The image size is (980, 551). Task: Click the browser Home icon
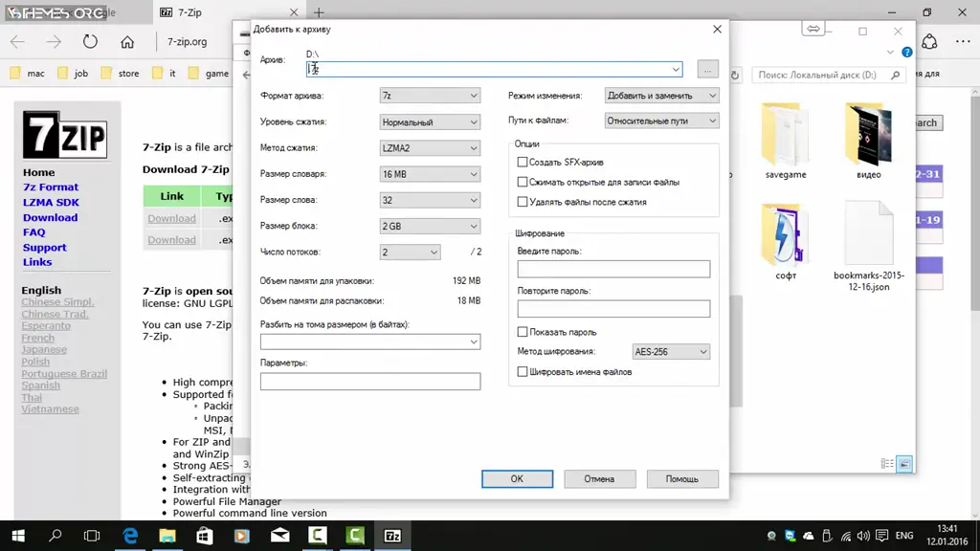[x=127, y=41]
